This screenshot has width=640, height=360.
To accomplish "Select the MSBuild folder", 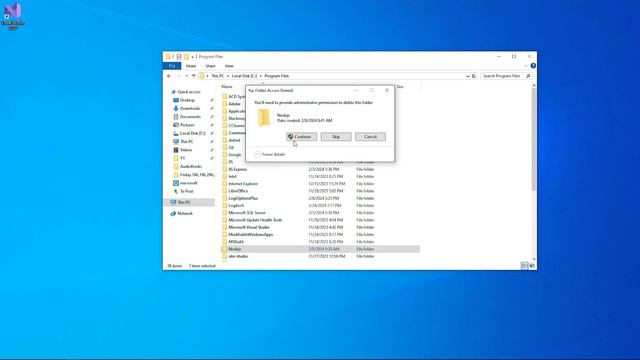I will [x=236, y=242].
